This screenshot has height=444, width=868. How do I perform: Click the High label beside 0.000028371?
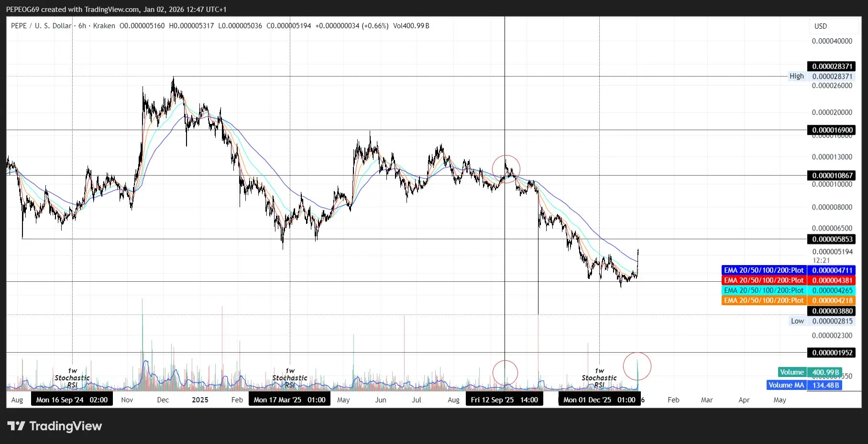coord(797,76)
